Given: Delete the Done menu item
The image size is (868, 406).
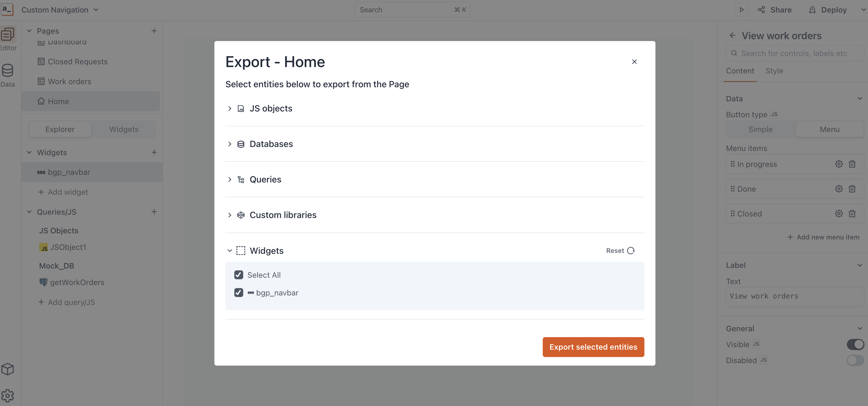Looking at the screenshot, I should pyautogui.click(x=852, y=189).
